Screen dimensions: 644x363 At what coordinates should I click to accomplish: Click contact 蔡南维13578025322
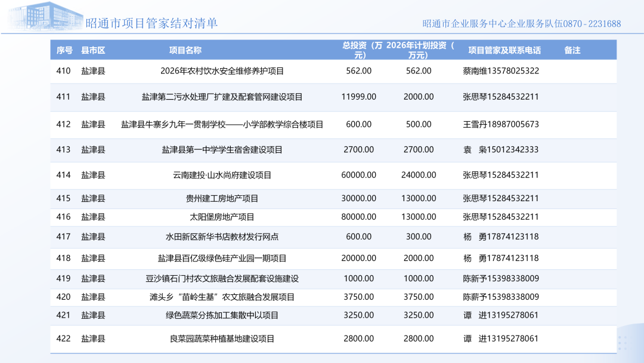click(x=501, y=70)
